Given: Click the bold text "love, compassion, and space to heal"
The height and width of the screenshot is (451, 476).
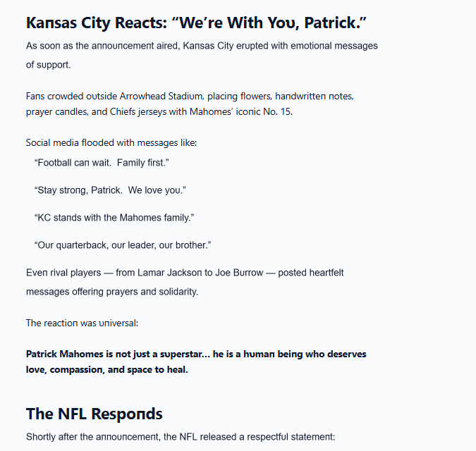Looking at the screenshot, I should point(107,370).
